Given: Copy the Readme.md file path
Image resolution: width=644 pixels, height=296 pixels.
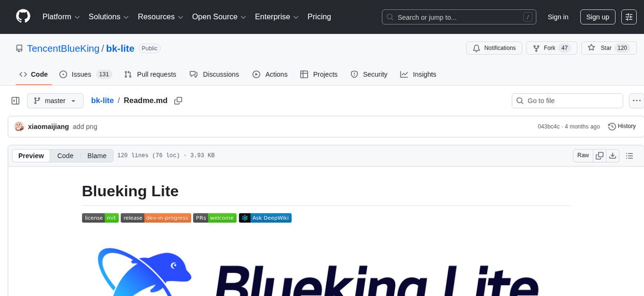Looking at the screenshot, I should (x=178, y=100).
